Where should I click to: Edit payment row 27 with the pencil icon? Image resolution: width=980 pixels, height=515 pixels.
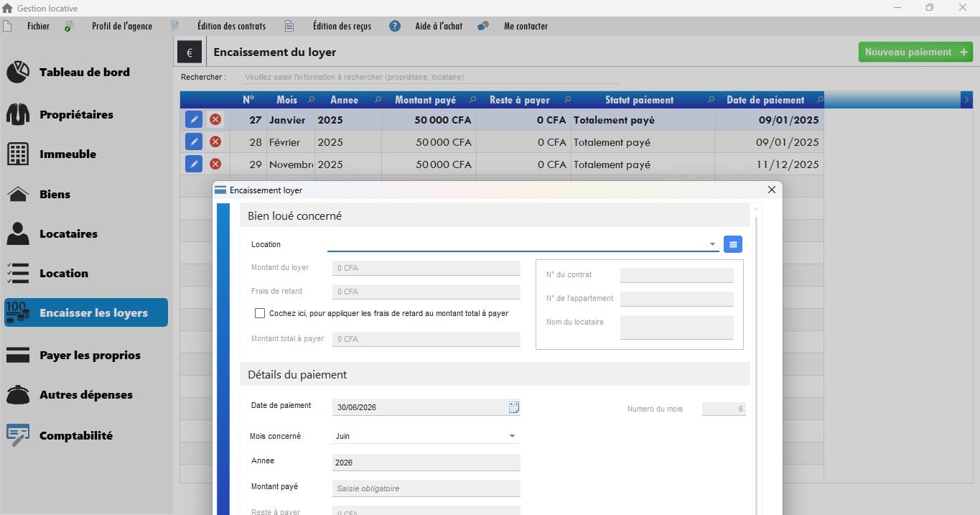pos(193,120)
